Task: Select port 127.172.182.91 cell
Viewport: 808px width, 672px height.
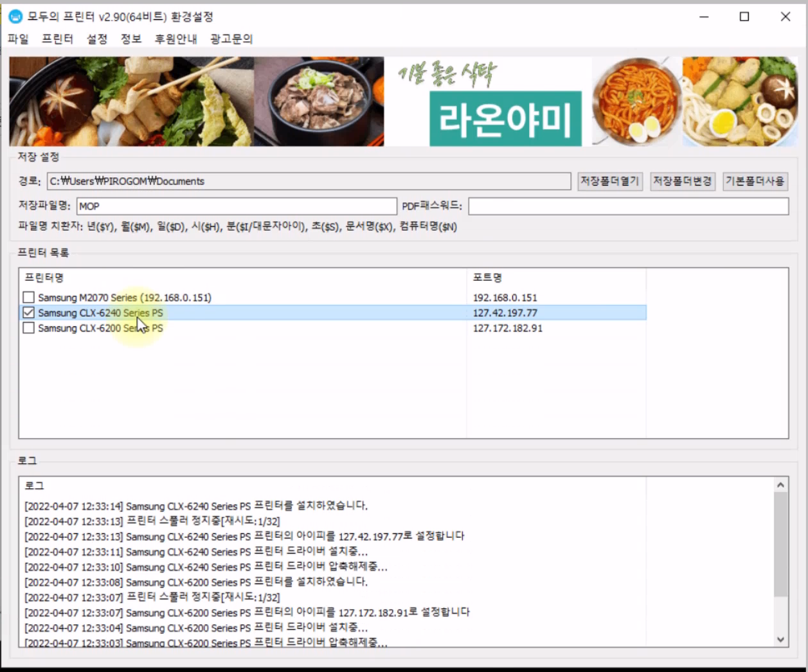Action: pos(508,328)
